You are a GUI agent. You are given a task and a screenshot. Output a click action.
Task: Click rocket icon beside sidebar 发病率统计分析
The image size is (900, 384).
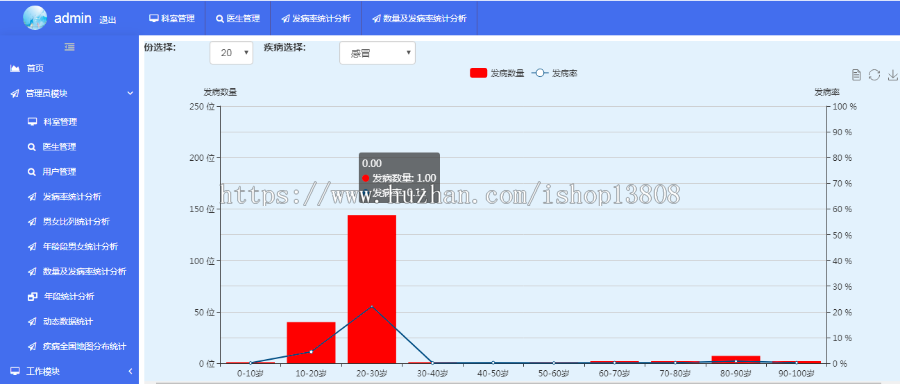point(32,197)
